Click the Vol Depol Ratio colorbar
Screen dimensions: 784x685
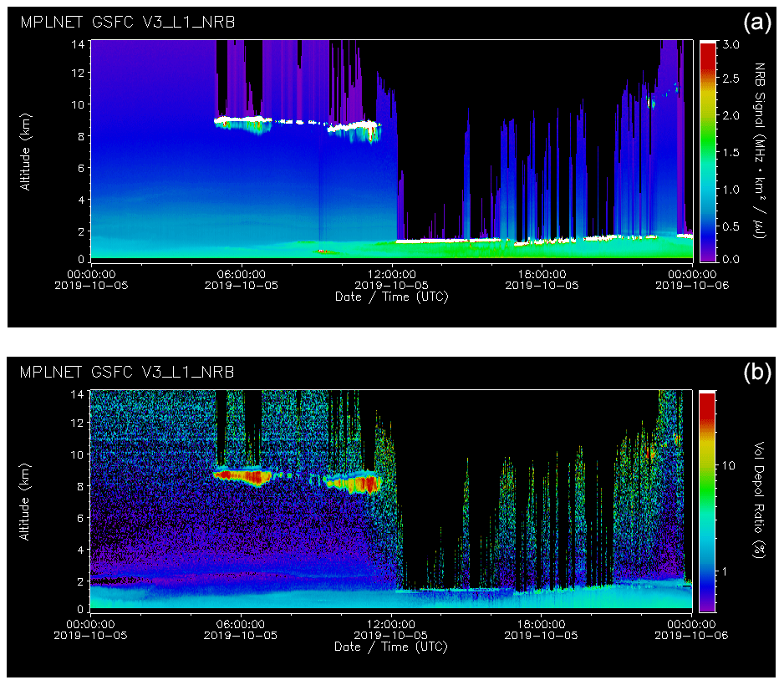(x=707, y=501)
